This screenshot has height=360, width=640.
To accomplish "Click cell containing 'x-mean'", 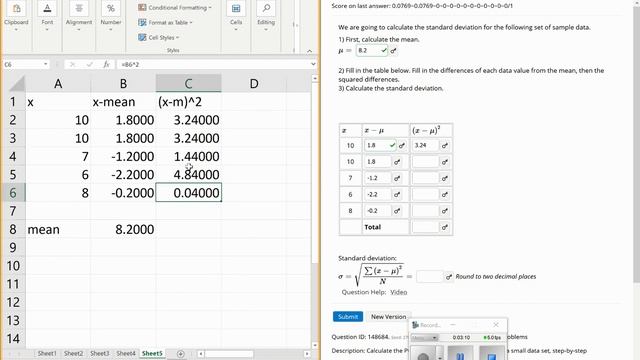I will tap(123, 102).
